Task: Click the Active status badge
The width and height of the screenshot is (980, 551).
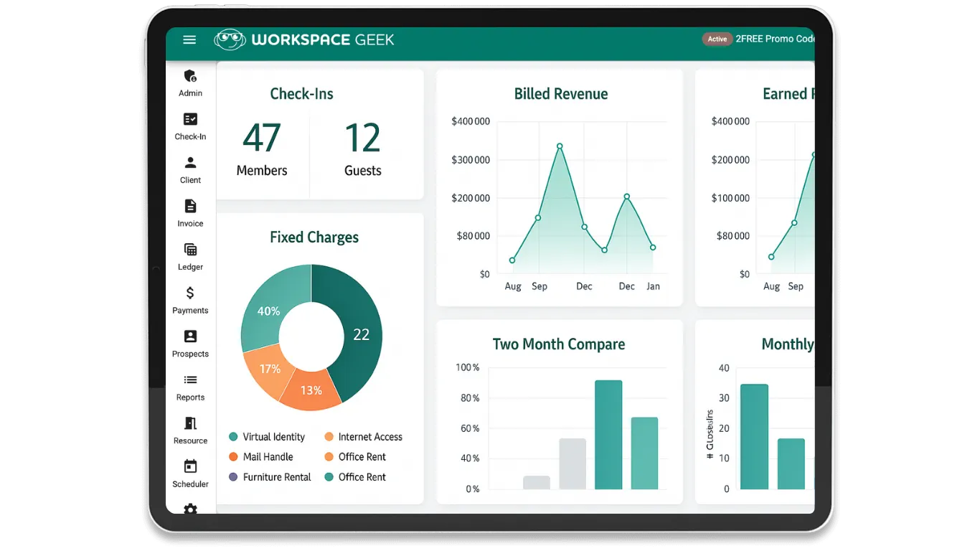Action: pyautogui.click(x=717, y=39)
